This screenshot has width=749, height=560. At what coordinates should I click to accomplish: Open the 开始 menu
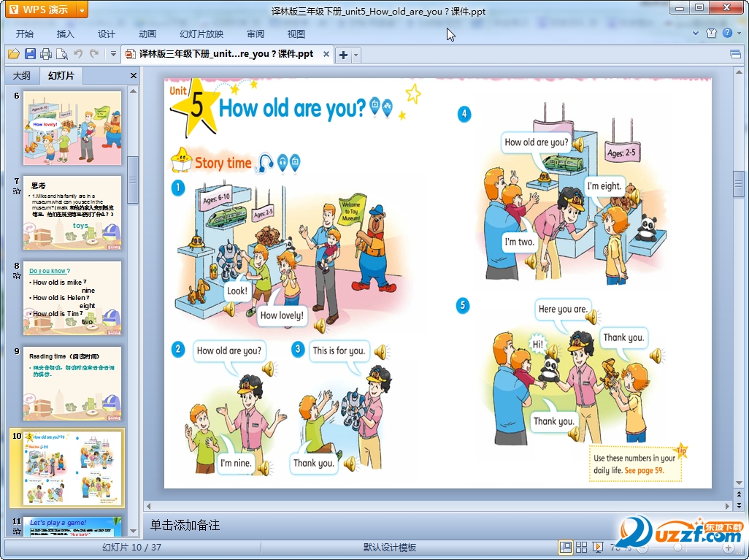24,34
